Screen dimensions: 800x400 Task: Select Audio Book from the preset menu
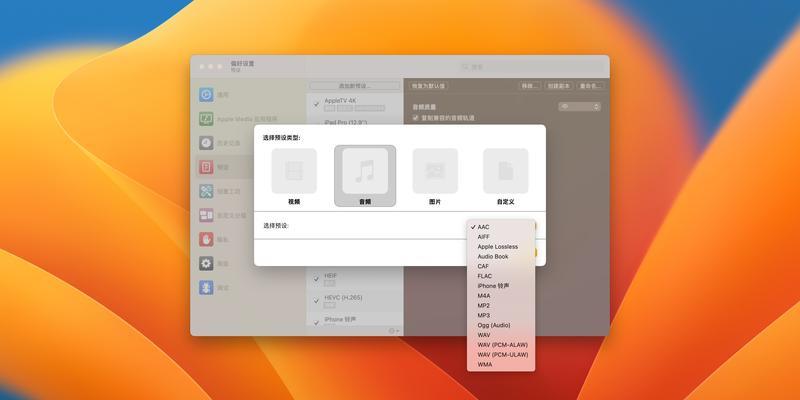[x=501, y=257]
